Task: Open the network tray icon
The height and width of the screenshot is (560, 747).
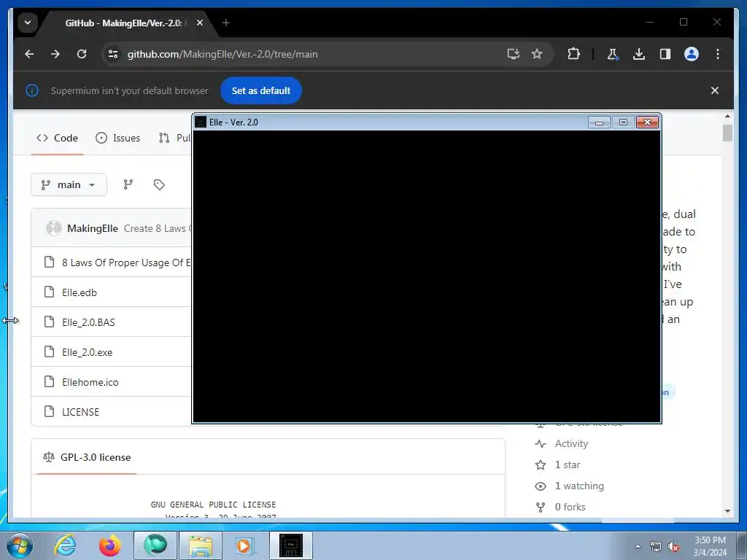Action: (656, 546)
